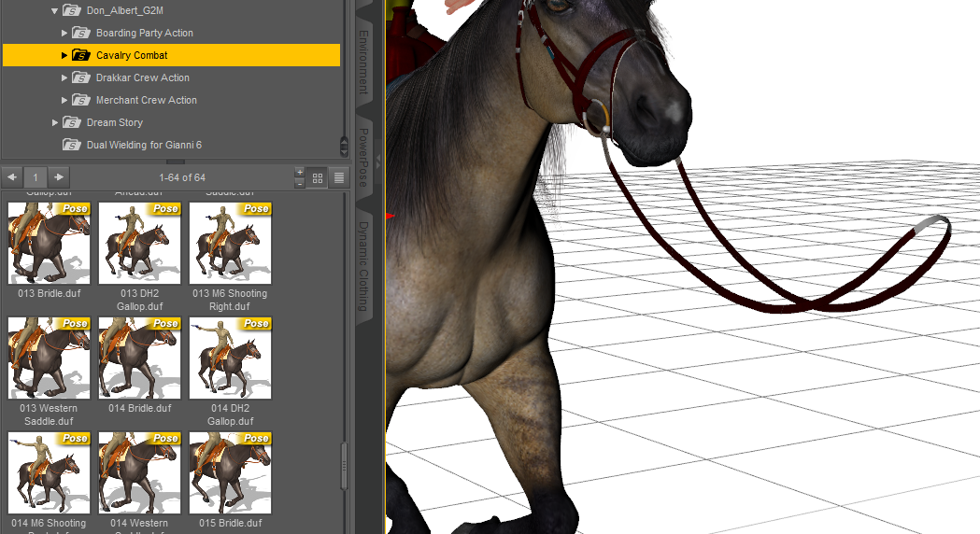Expand the Boarding Party Action folder

[64, 33]
